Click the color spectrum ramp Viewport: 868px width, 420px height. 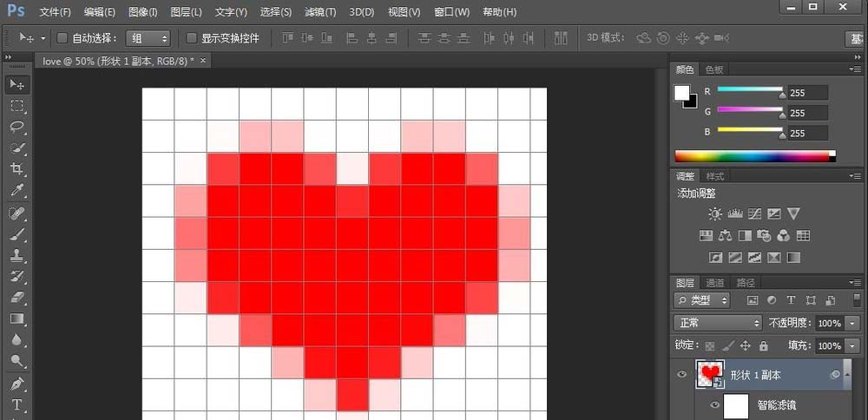[755, 156]
